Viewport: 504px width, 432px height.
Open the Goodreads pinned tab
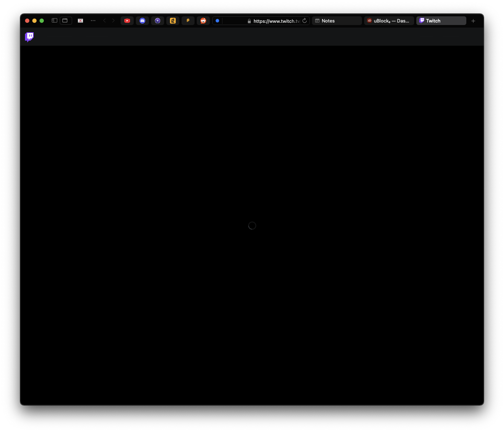point(173,21)
